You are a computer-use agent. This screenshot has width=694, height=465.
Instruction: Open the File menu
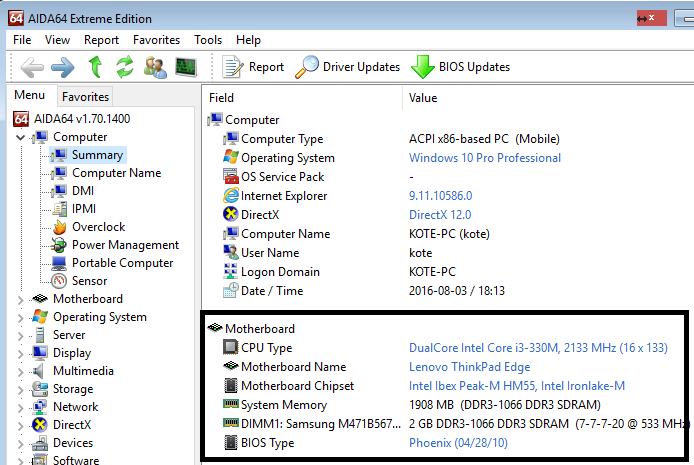click(x=22, y=40)
